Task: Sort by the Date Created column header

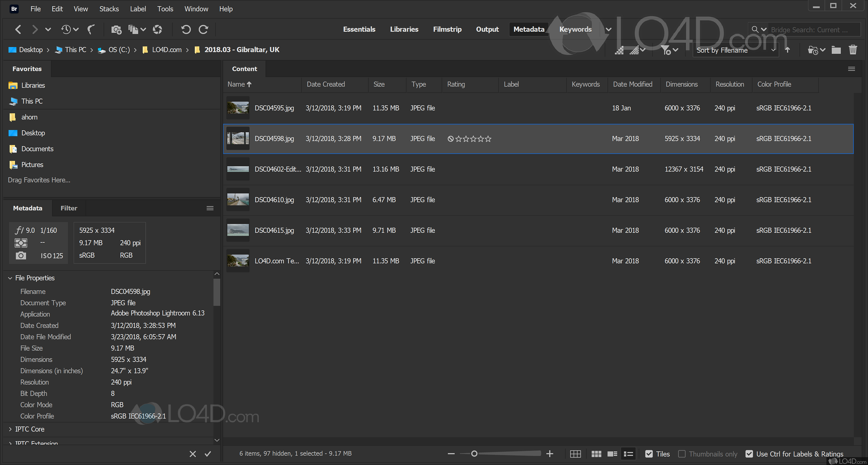Action: coord(326,84)
